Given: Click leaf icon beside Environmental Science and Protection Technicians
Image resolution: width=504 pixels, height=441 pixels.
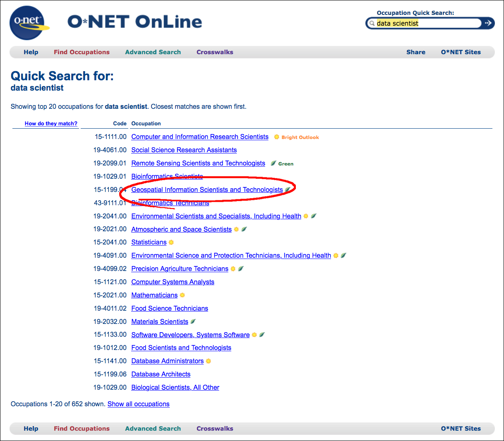Looking at the screenshot, I should coord(343,256).
